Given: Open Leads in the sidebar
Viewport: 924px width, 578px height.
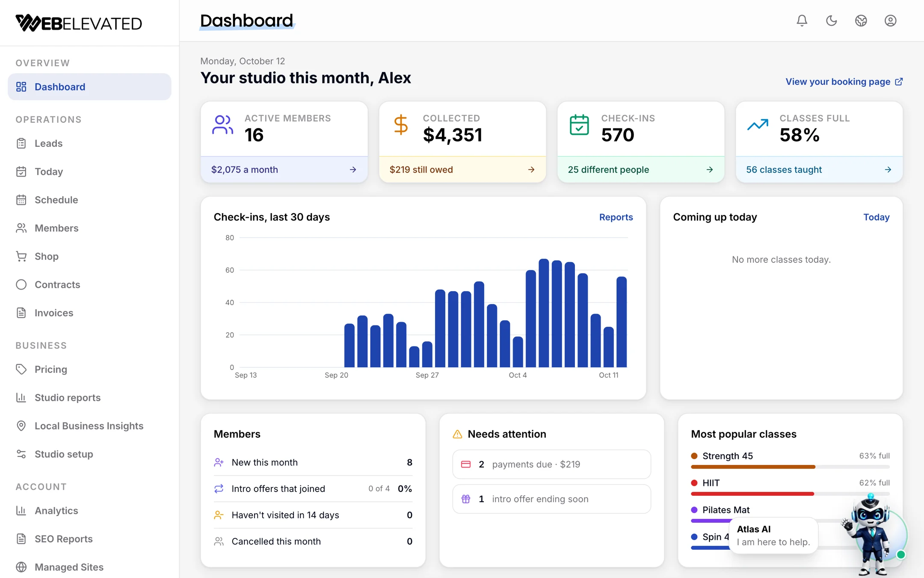Looking at the screenshot, I should 89,143.
